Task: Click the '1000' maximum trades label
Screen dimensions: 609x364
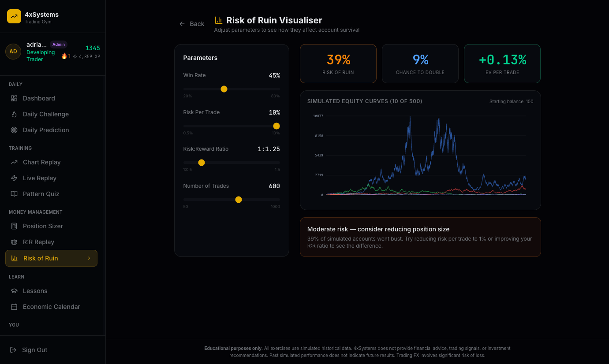Action: (x=275, y=207)
